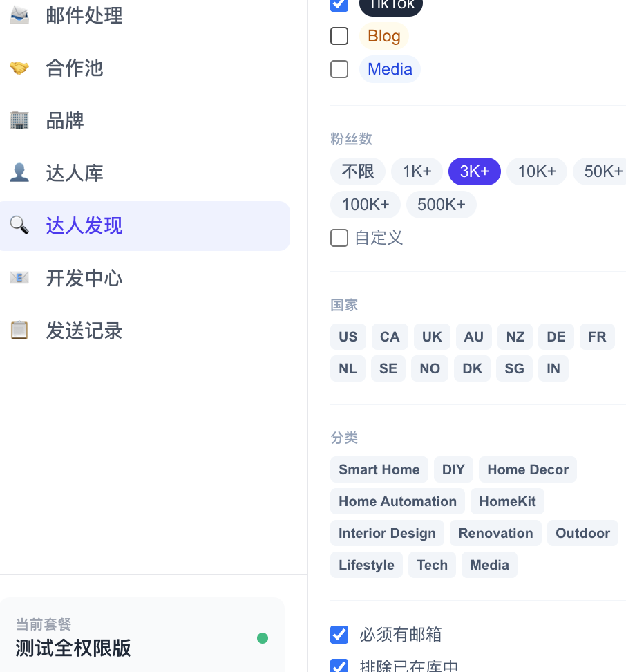Click the envelope icon beside 开发中心
The height and width of the screenshot is (672, 626).
pos(19,278)
